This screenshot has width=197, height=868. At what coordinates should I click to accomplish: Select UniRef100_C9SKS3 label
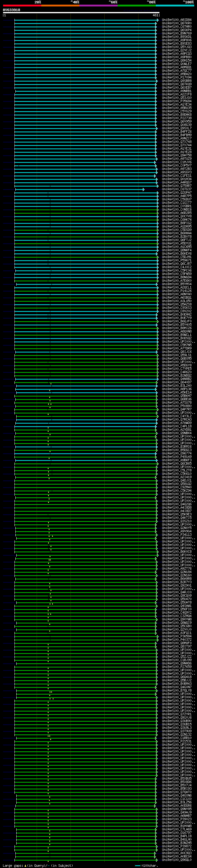tap(177, 308)
